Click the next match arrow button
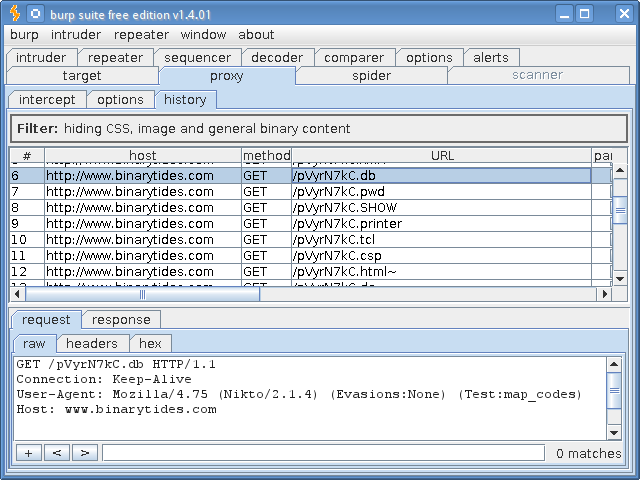Screen dimensions: 640x480 [84, 453]
